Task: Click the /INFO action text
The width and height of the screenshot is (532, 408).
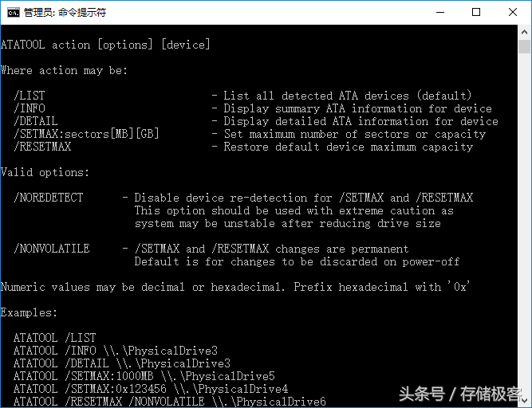Action: pyautogui.click(x=30, y=108)
